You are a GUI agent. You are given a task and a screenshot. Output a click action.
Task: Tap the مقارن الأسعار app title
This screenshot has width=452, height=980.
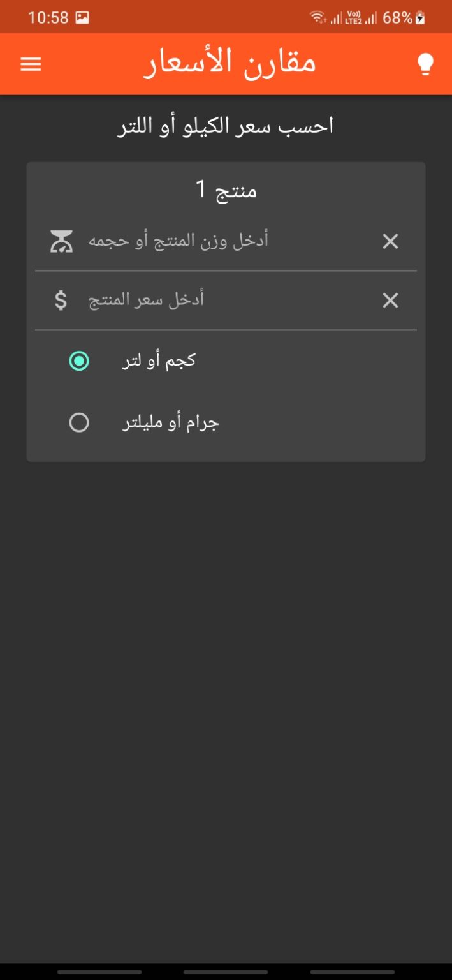(x=230, y=64)
